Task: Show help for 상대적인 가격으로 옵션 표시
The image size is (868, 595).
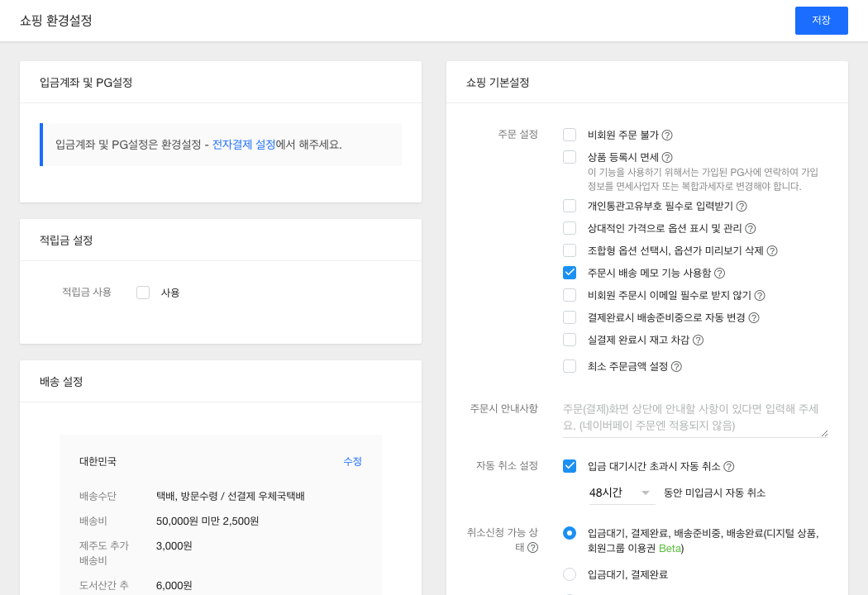Action: 751,228
